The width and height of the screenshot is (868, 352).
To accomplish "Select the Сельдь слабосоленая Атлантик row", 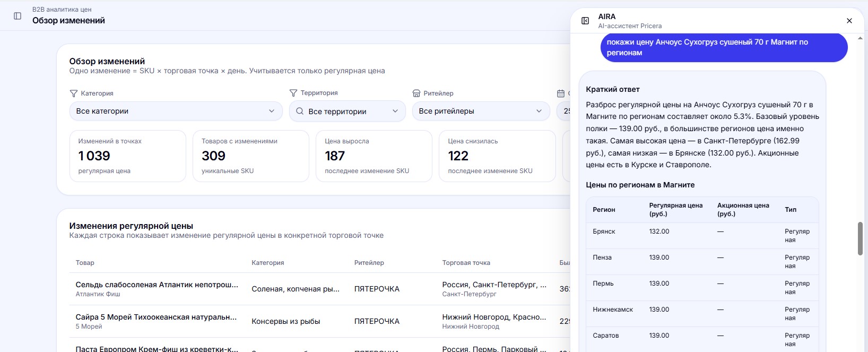I will tap(319, 289).
